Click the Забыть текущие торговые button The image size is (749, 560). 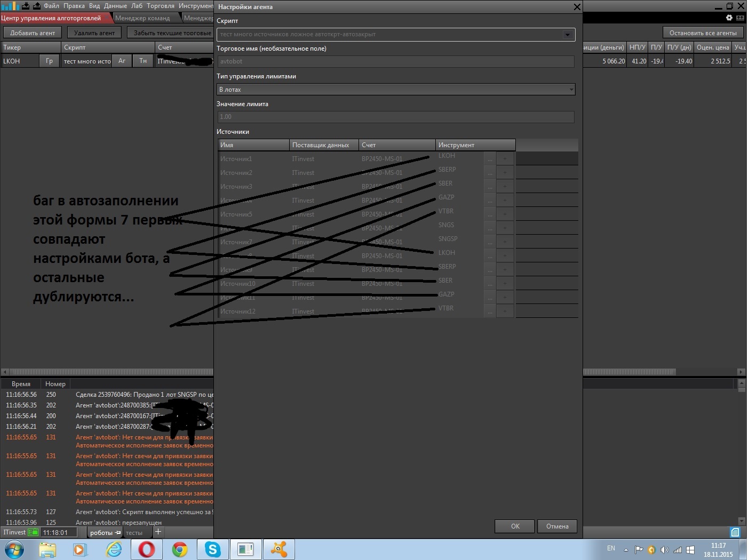tap(170, 33)
